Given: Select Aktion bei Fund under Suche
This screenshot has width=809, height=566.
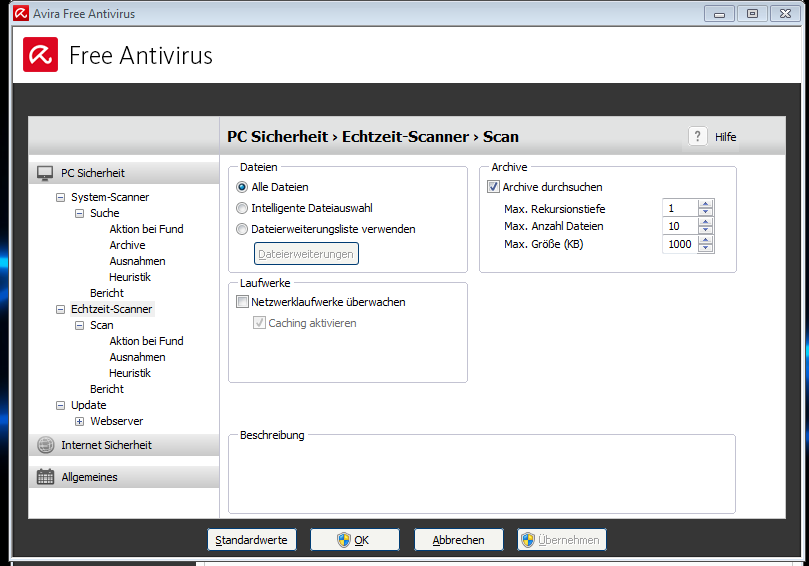Looking at the screenshot, I should point(147,229).
